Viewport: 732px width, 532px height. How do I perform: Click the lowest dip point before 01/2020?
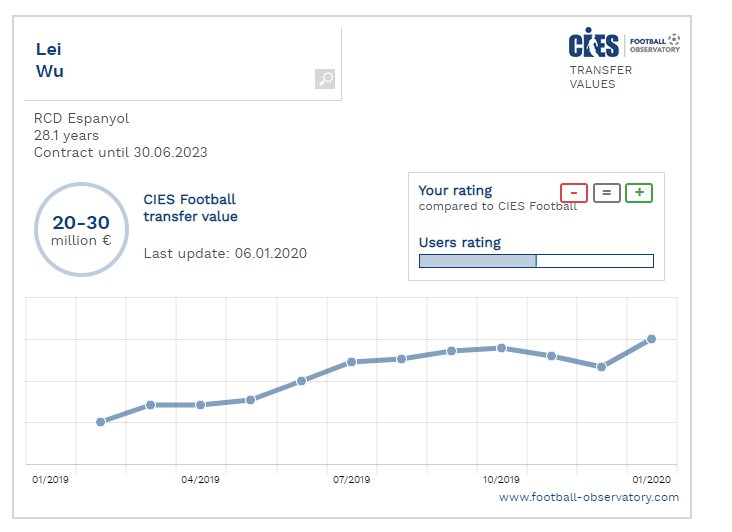tap(601, 367)
